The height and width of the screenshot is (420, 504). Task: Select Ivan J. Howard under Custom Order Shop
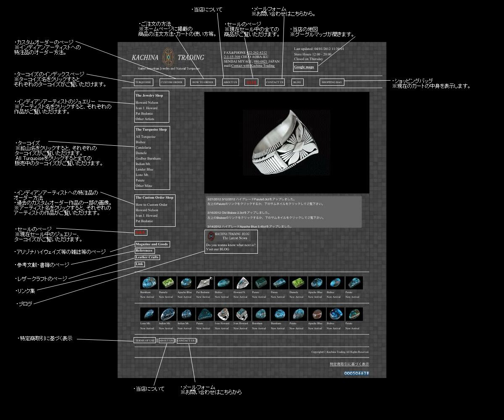147,215
